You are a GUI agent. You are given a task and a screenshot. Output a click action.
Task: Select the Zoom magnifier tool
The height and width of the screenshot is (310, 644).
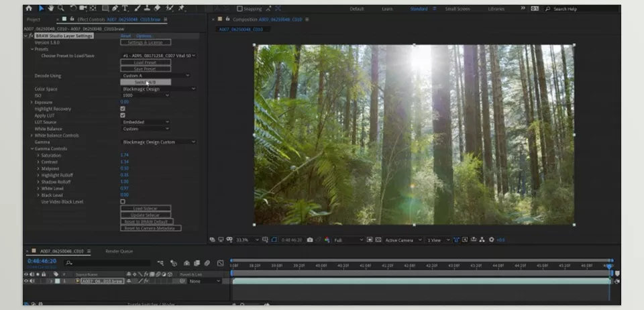point(61,8)
